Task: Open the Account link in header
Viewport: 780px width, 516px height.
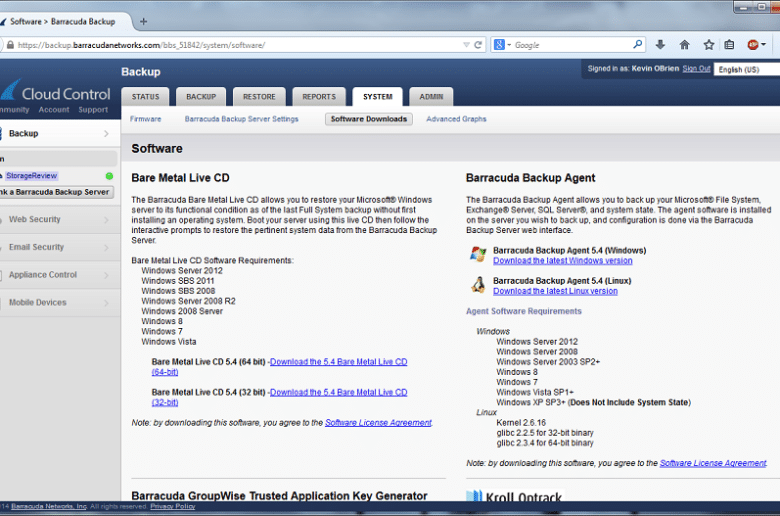Action: [54, 109]
